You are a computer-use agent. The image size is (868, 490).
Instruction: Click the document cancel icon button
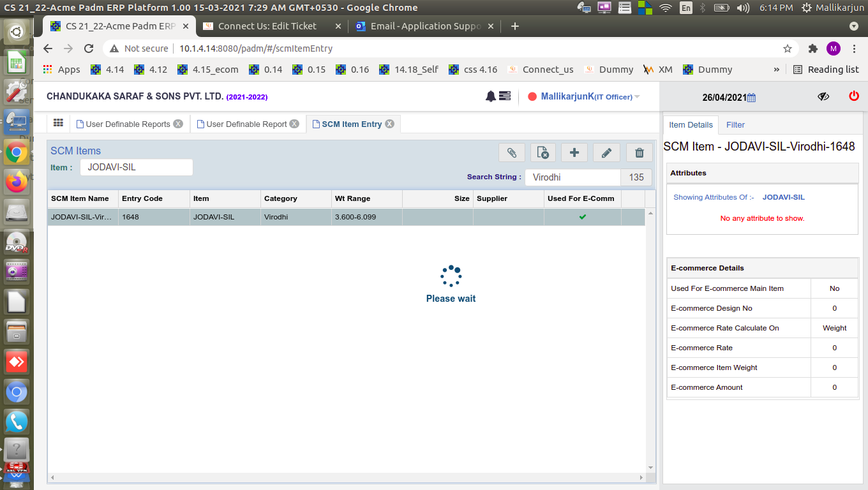(x=542, y=152)
